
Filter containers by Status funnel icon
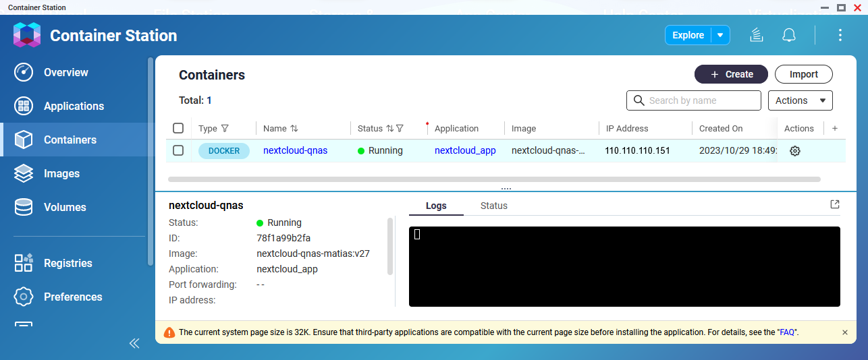point(400,128)
